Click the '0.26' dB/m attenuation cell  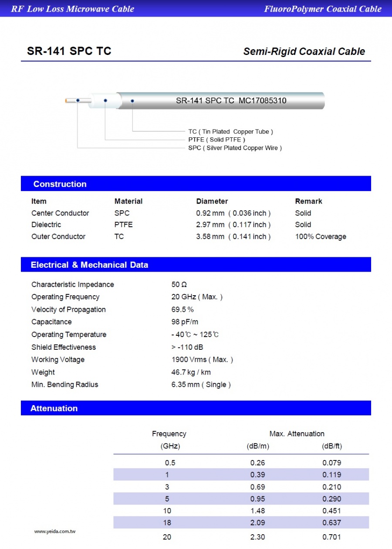tap(258, 463)
